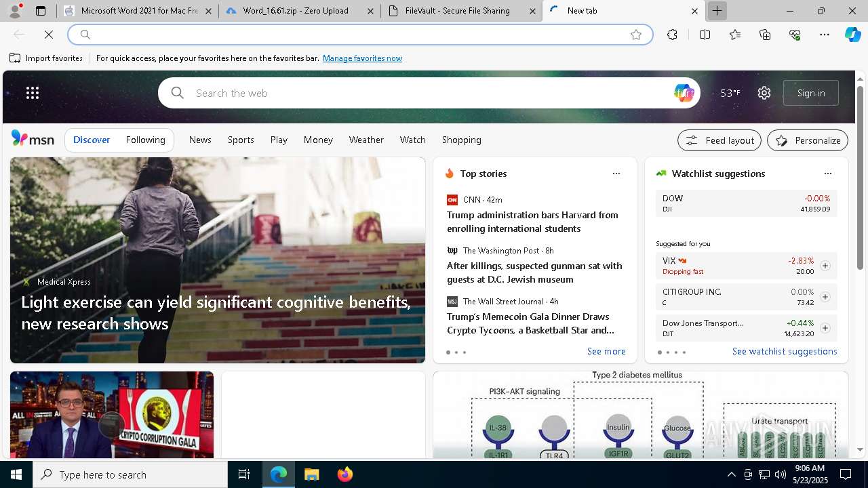Select the Discover feed tab

[x=92, y=140]
